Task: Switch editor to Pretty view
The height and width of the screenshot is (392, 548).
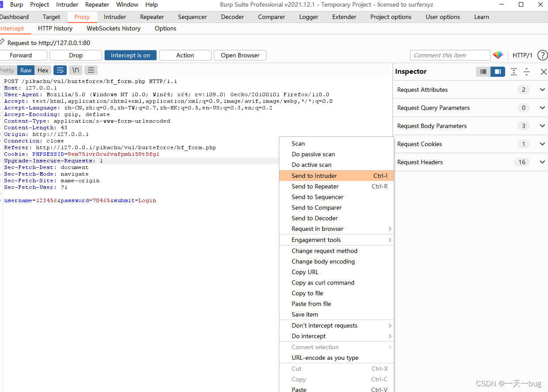Action: 7,70
